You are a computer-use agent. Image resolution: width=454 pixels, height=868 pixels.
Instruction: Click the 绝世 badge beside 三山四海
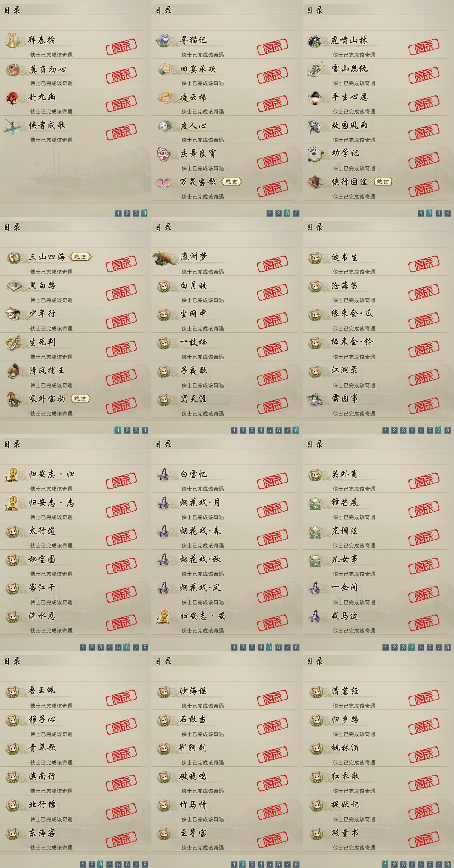pyautogui.click(x=80, y=257)
